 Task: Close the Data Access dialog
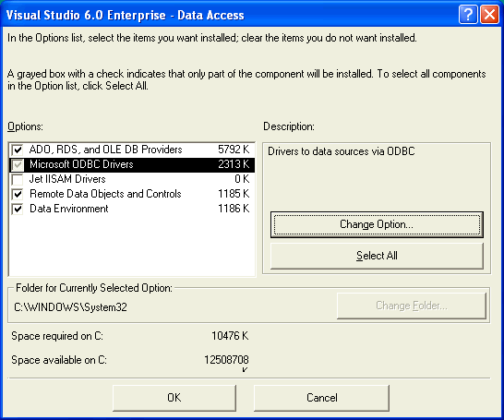[x=489, y=15]
